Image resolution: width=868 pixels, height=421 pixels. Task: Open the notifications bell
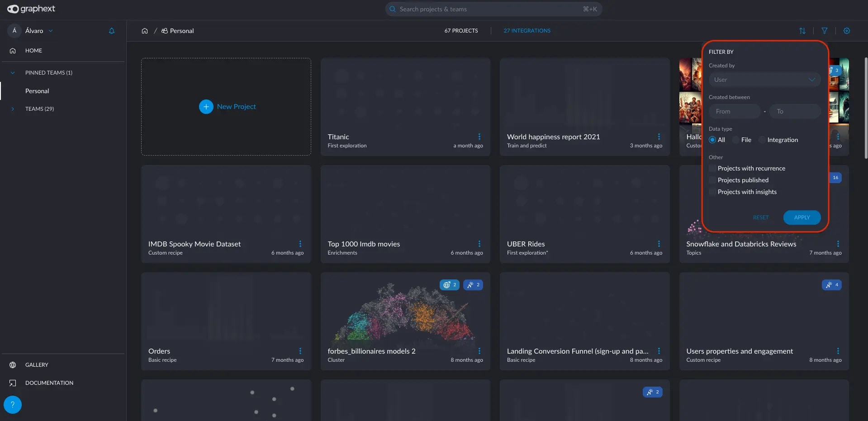click(x=111, y=31)
